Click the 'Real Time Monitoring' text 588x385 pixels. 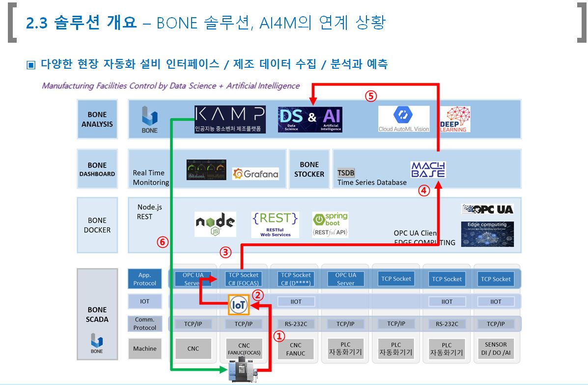click(x=151, y=177)
